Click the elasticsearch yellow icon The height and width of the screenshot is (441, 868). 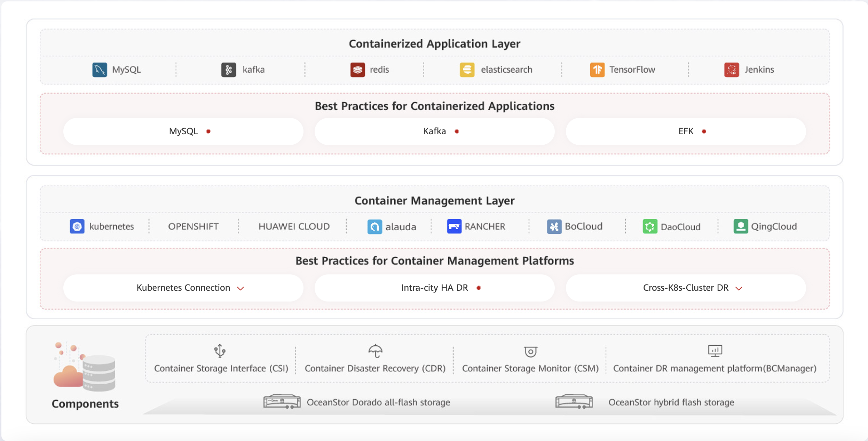(x=467, y=70)
